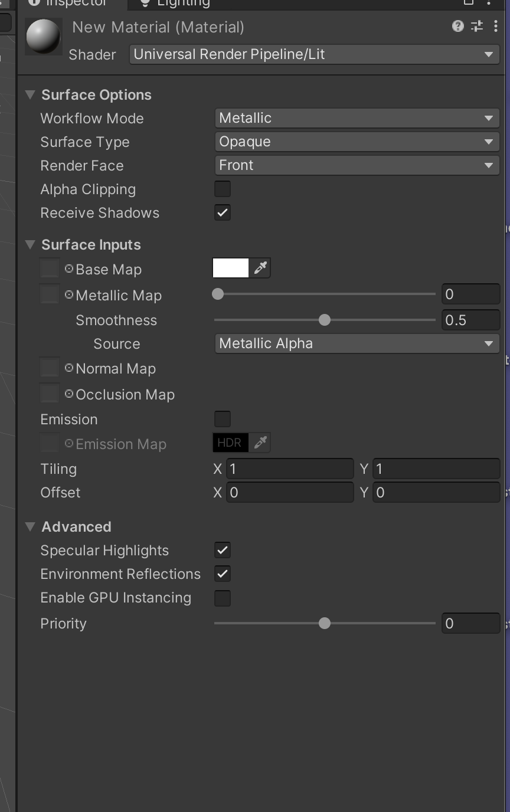
Task: Open Occlusion Map texture picker circle
Action: [x=69, y=394]
